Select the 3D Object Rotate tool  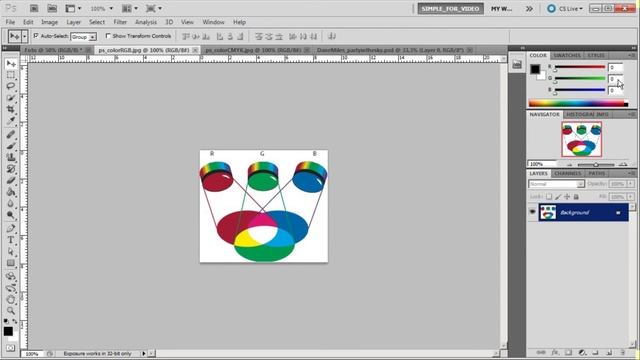pyautogui.click(x=11, y=276)
